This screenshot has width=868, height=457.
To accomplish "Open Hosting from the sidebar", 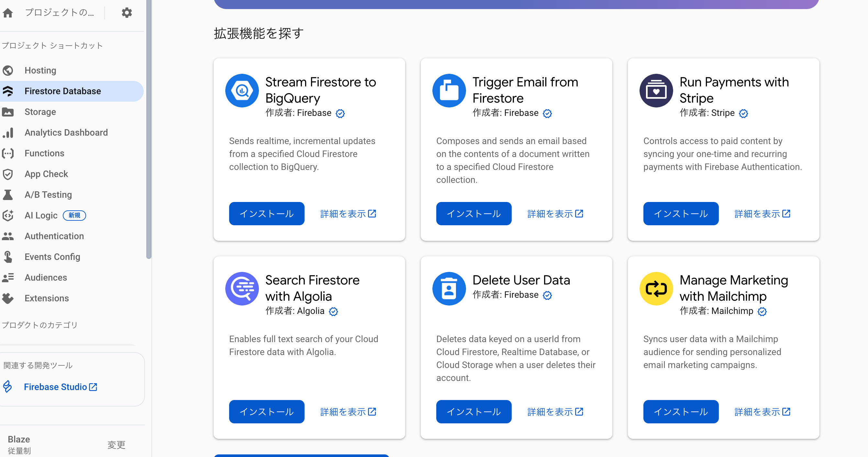I will [40, 70].
